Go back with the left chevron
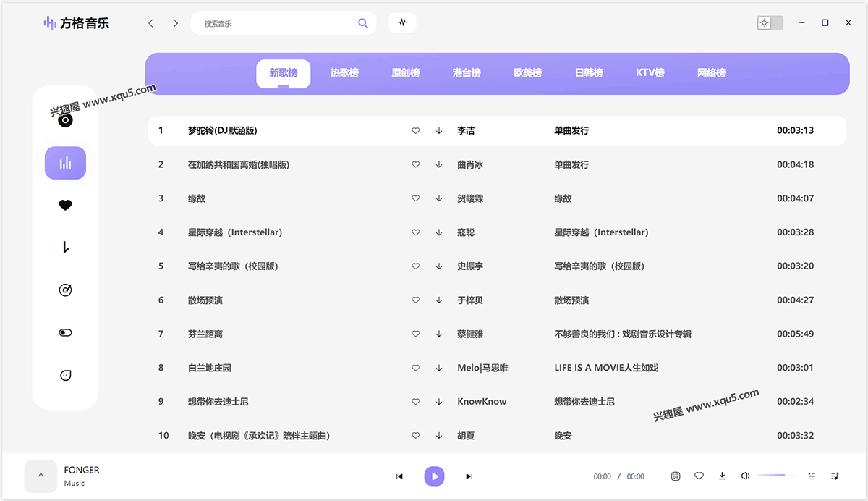 tap(150, 23)
